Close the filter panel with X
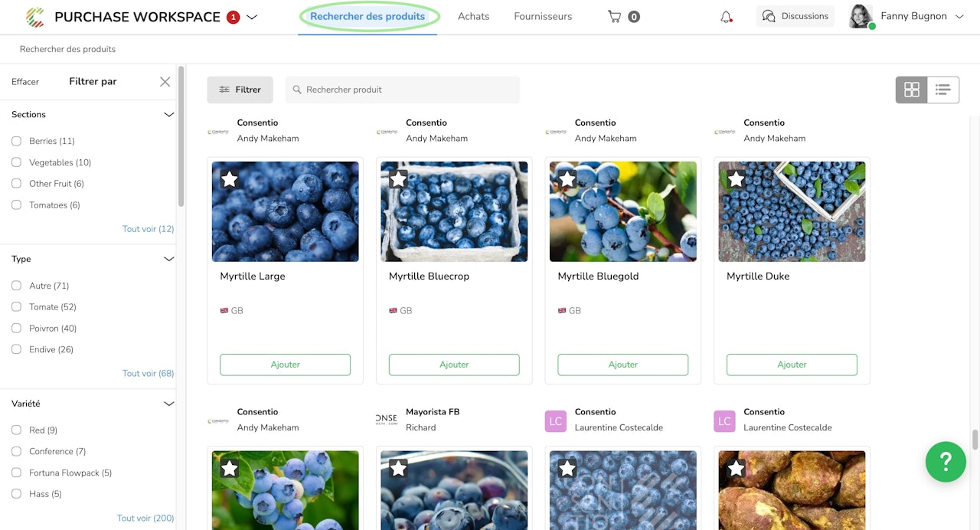This screenshot has height=530, width=980. pos(165,81)
